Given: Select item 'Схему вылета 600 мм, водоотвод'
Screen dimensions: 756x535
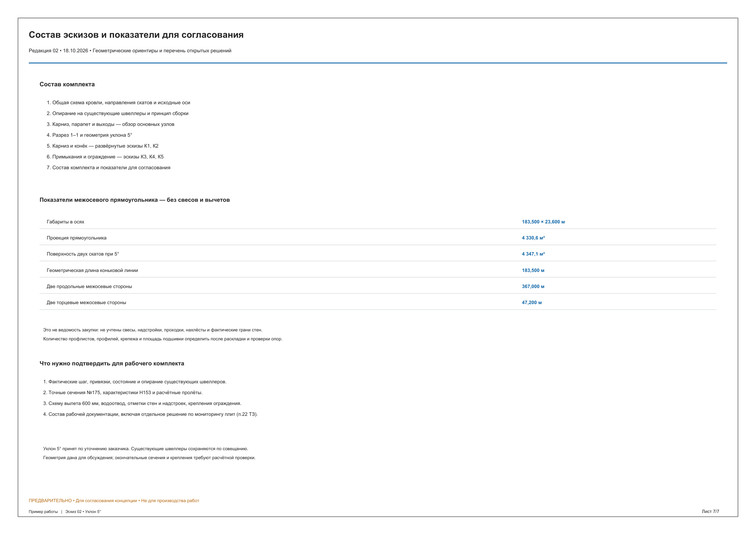Looking at the screenshot, I should click(142, 403).
